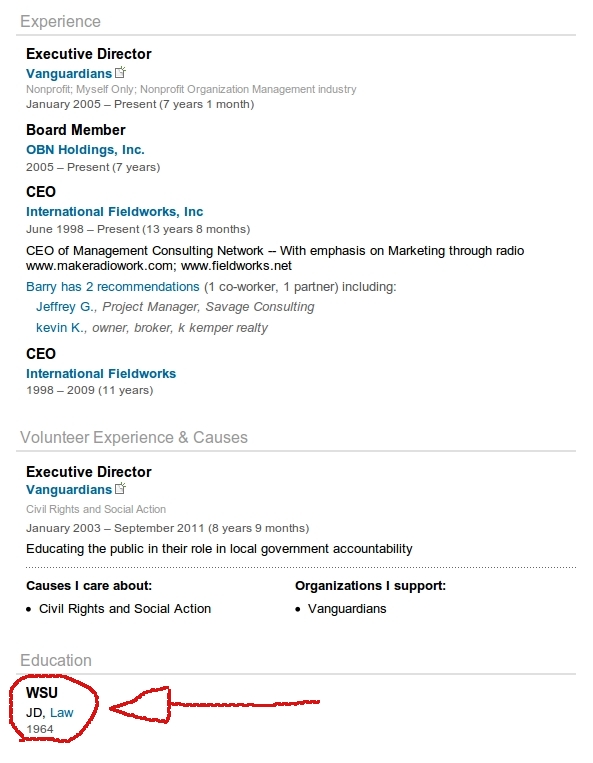Click Civil Rights and Social Action bullet item
Viewport: 593px width, 763px height.
(x=125, y=609)
